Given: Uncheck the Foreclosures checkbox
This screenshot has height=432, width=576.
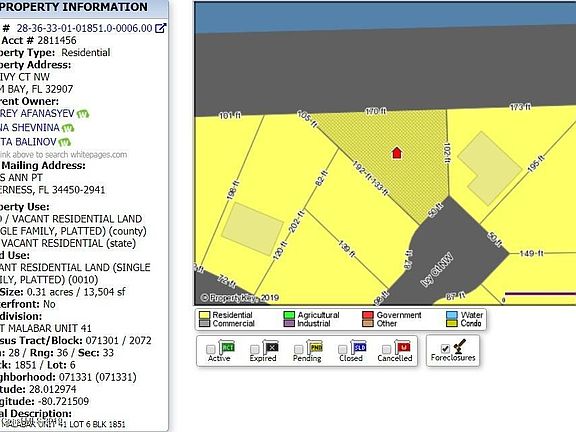Looking at the screenshot, I should point(445,348).
